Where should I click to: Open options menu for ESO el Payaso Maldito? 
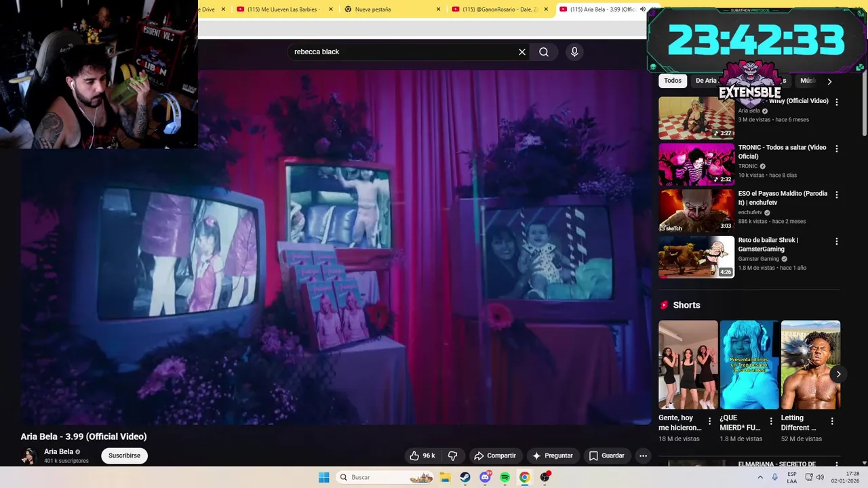836,195
